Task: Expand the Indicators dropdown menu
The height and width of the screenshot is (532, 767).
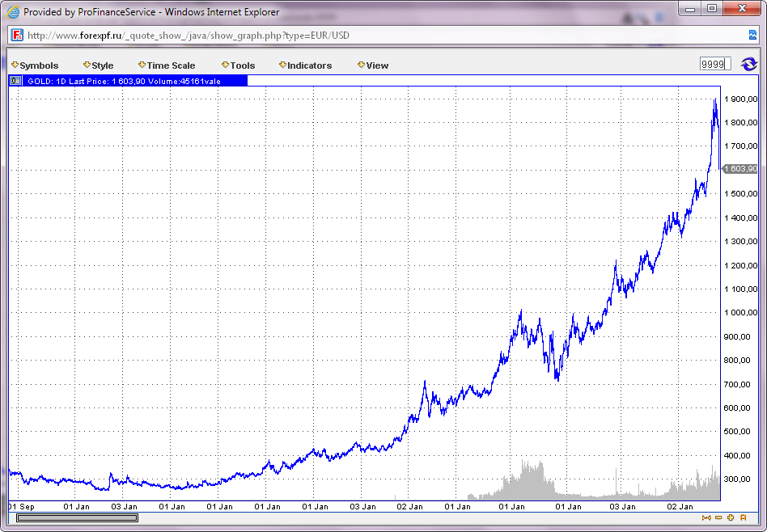Action: [x=306, y=65]
